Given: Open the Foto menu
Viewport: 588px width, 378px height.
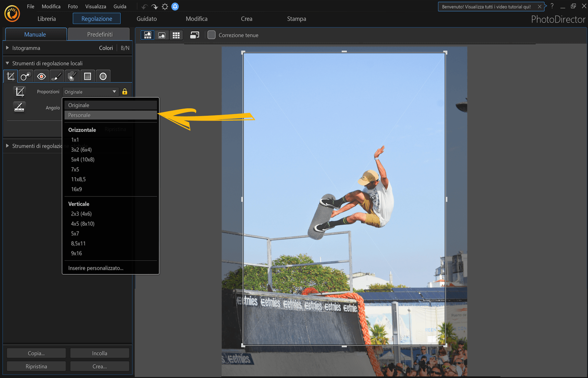Looking at the screenshot, I should coord(73,6).
